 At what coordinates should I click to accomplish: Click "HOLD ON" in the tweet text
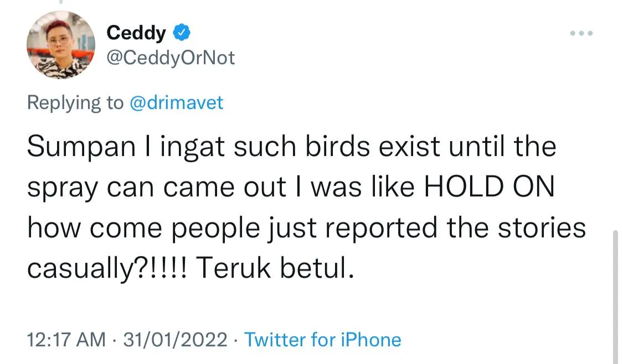point(489,188)
